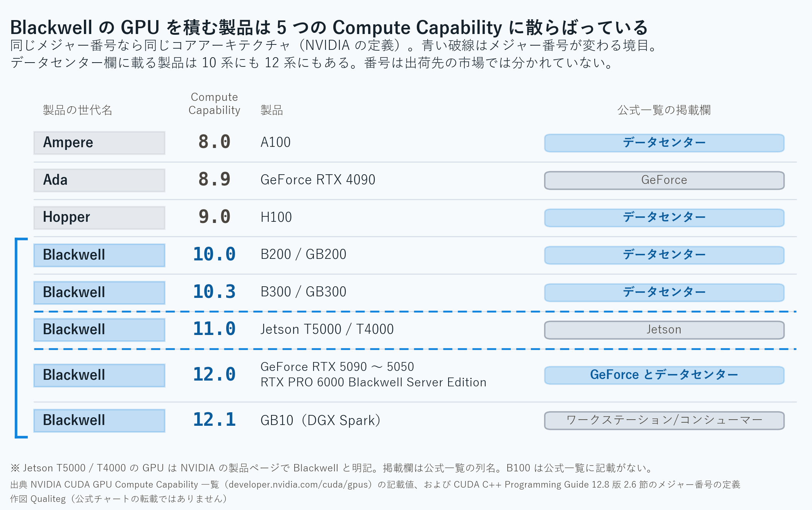Screen dimensions: 812x510
Task: Click the compute capability value 12.0
Action: pyautogui.click(x=215, y=374)
